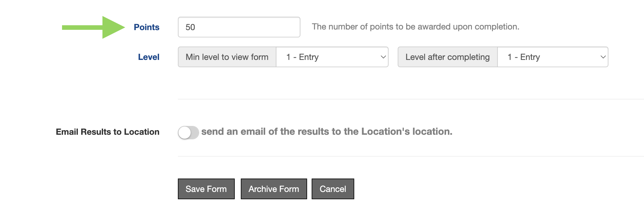Click the chevron of Min level dropdown
The width and height of the screenshot is (644, 219).
click(383, 57)
